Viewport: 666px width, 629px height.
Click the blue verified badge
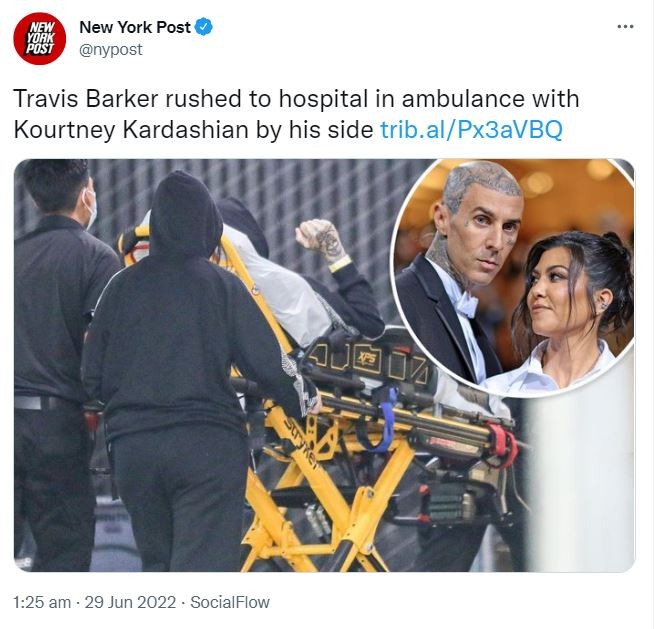(204, 27)
